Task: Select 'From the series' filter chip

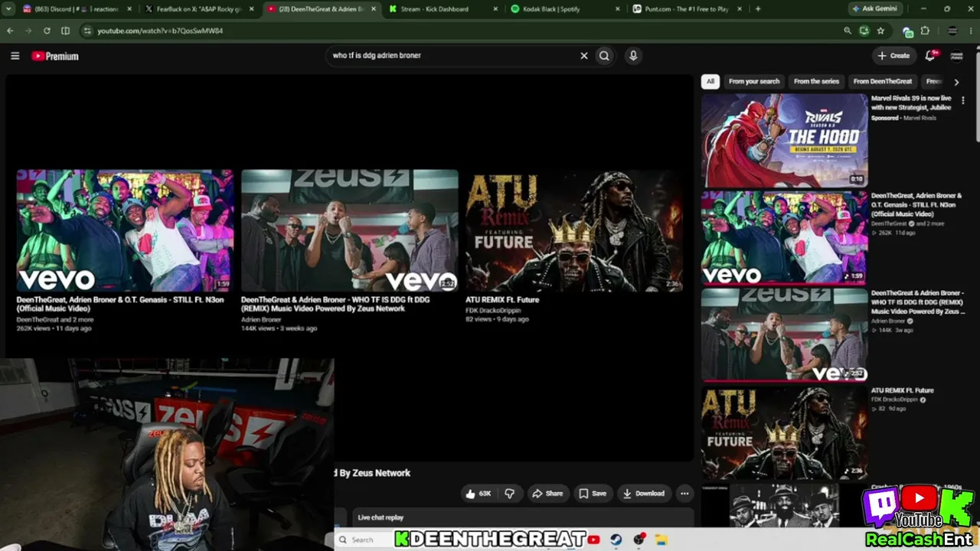Action: point(816,81)
